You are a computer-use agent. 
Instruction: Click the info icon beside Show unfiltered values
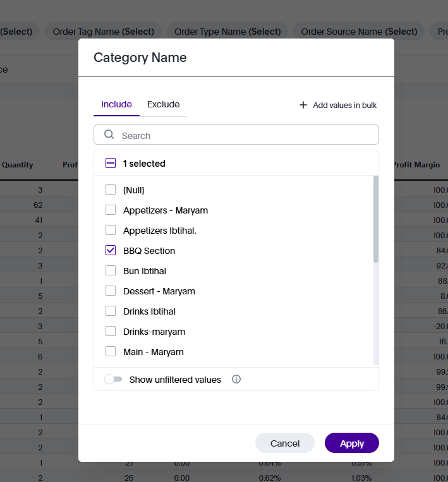tap(236, 380)
